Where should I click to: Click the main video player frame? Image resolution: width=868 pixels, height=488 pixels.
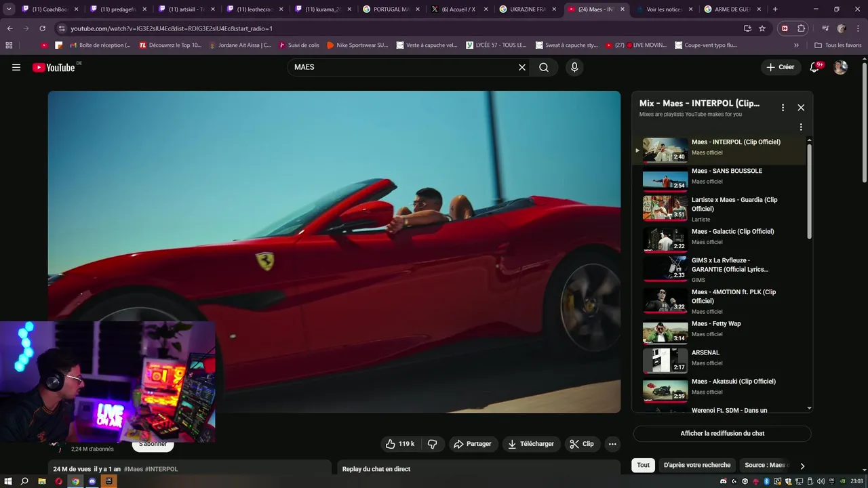click(334, 251)
